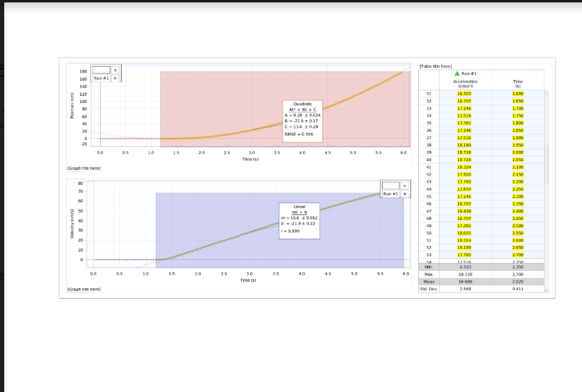Click the green triangle Run #1 marker in table header
The image size is (582, 392).
pyautogui.click(x=457, y=73)
